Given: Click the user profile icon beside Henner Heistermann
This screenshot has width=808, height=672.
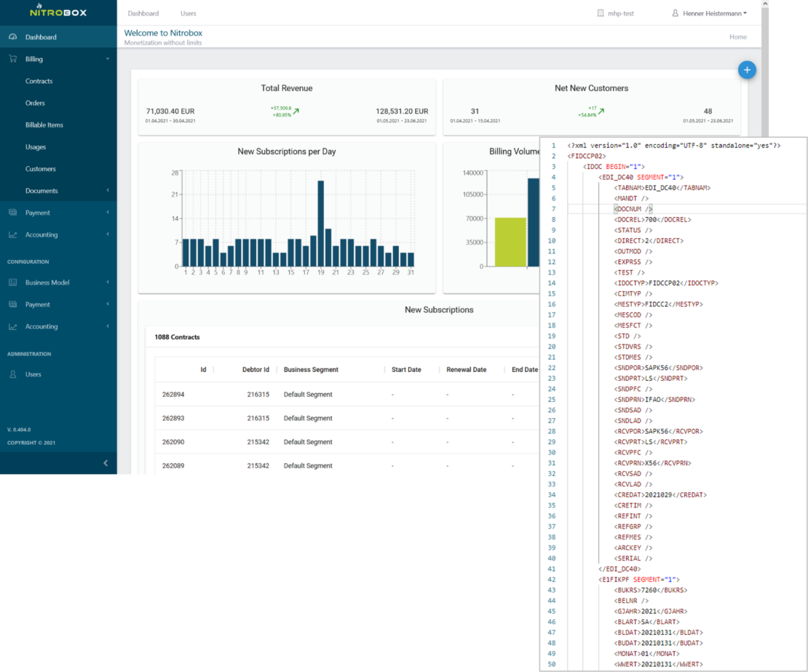Looking at the screenshot, I should coord(675,13).
